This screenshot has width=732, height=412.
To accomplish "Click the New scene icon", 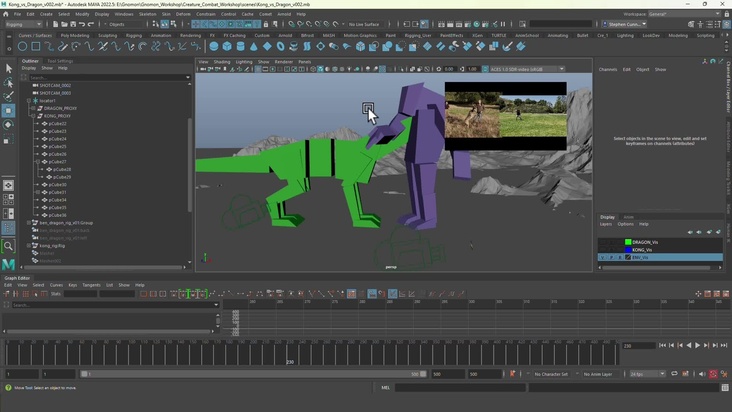I will [56, 24].
